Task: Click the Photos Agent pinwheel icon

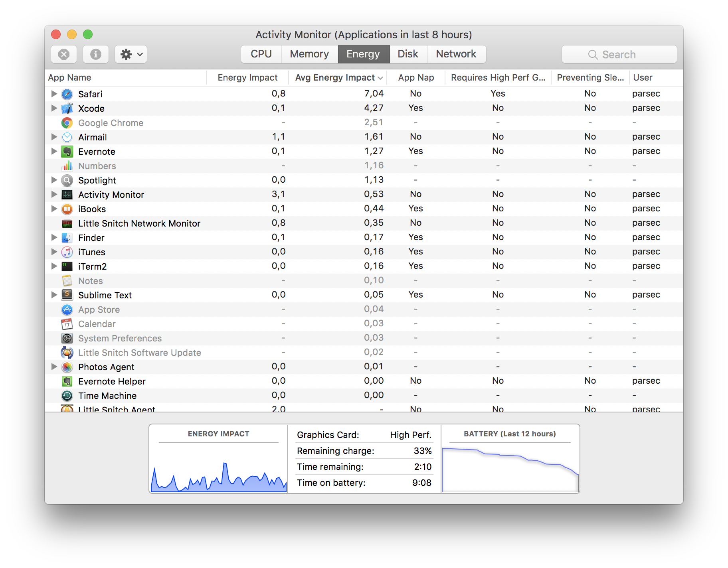Action: 67,367
